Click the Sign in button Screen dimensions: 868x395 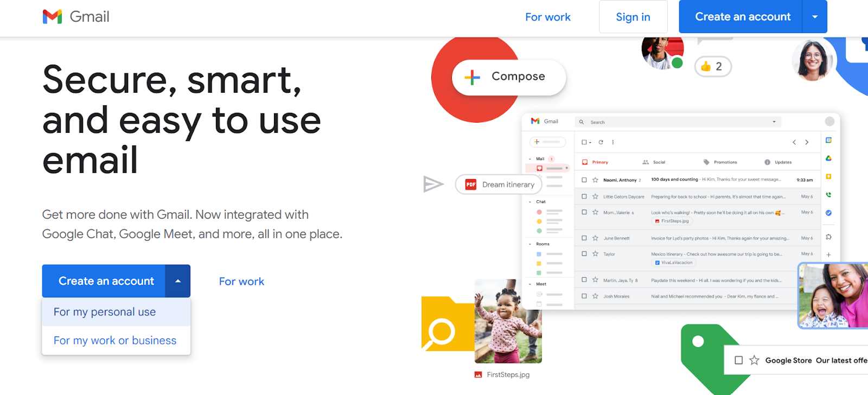click(633, 17)
